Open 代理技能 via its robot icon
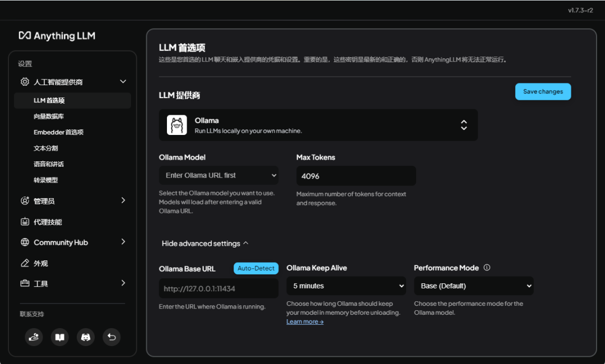Image resolution: width=605 pixels, height=364 pixels. [x=25, y=222]
